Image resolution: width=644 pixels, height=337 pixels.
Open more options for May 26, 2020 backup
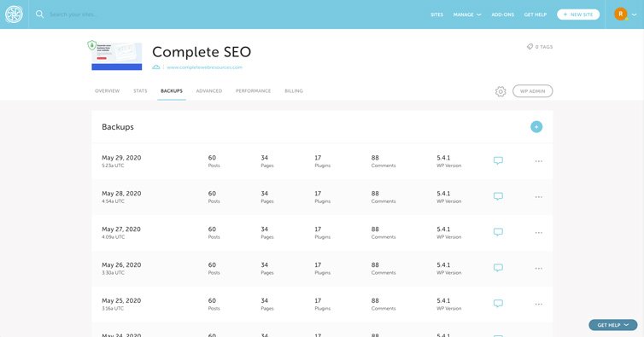538,269
